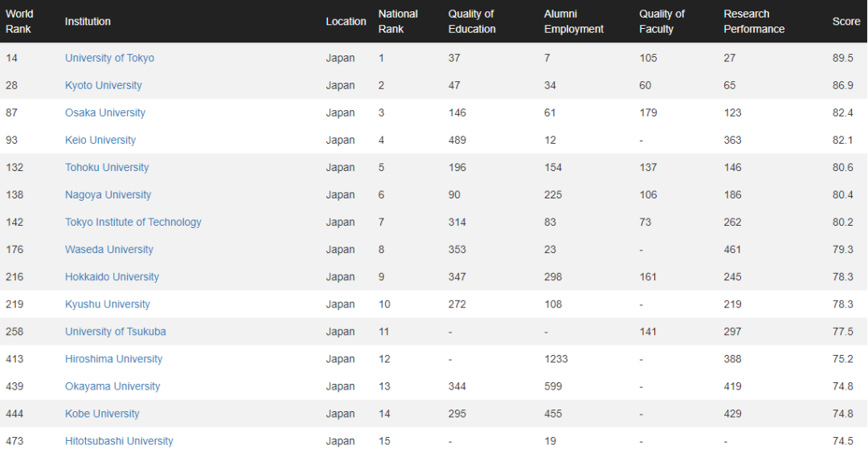Click the World Rank column header
868x453 pixels.
point(19,22)
